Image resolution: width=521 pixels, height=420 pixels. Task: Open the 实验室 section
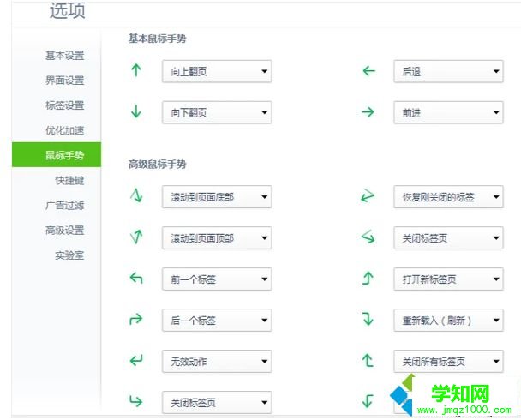pyautogui.click(x=69, y=255)
